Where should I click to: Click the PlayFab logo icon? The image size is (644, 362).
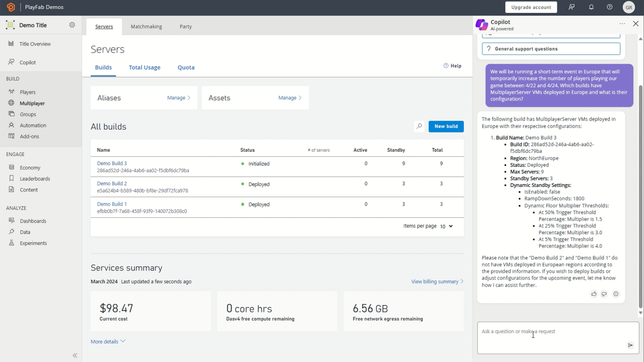[x=11, y=7]
